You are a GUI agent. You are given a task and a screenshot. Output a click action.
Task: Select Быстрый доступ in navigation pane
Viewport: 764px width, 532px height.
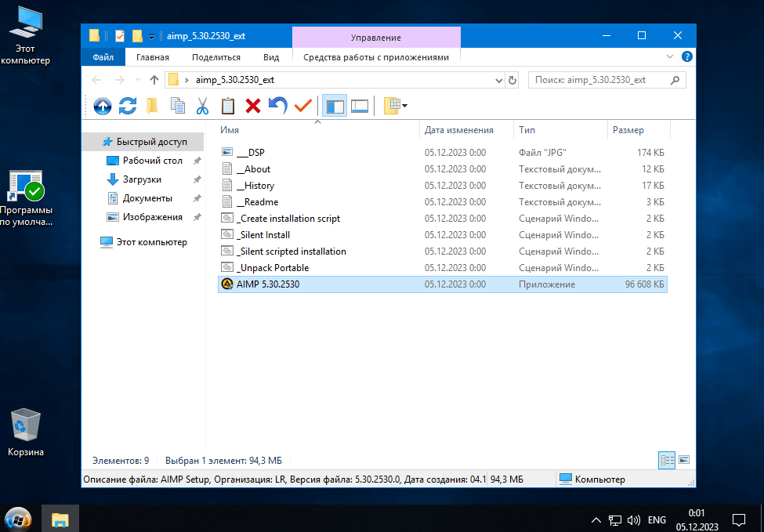(143, 142)
